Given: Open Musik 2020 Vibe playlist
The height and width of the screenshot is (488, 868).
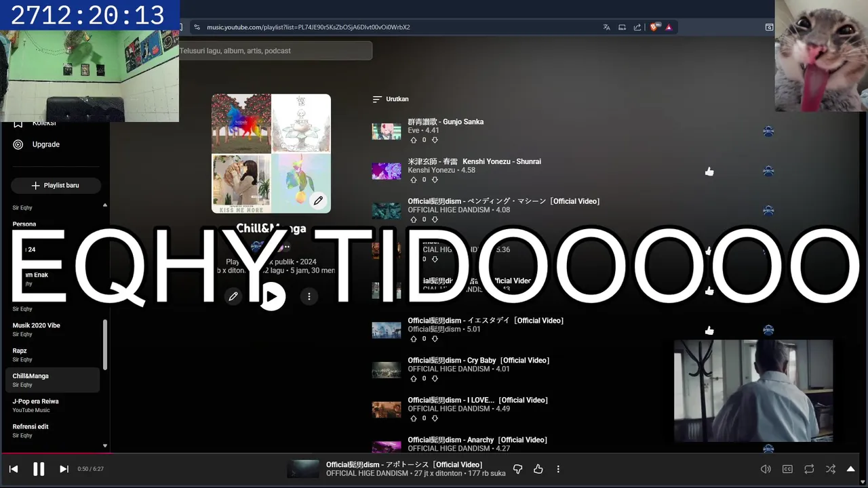Looking at the screenshot, I should click(54, 329).
